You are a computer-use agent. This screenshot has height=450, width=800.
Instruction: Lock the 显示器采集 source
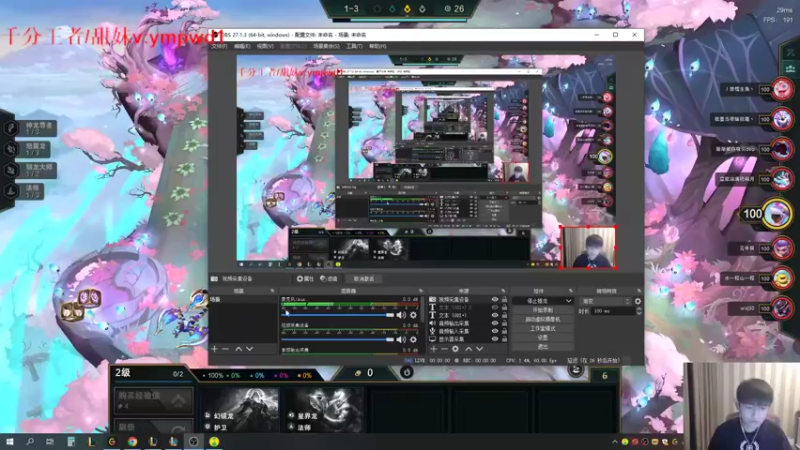point(504,339)
